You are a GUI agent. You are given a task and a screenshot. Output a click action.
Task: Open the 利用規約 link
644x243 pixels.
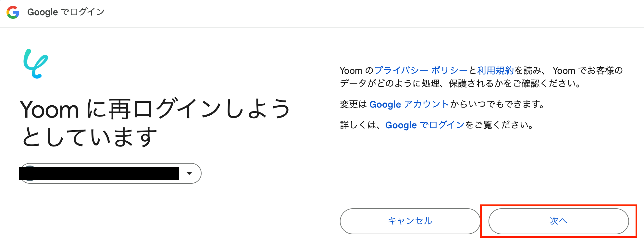pos(496,70)
